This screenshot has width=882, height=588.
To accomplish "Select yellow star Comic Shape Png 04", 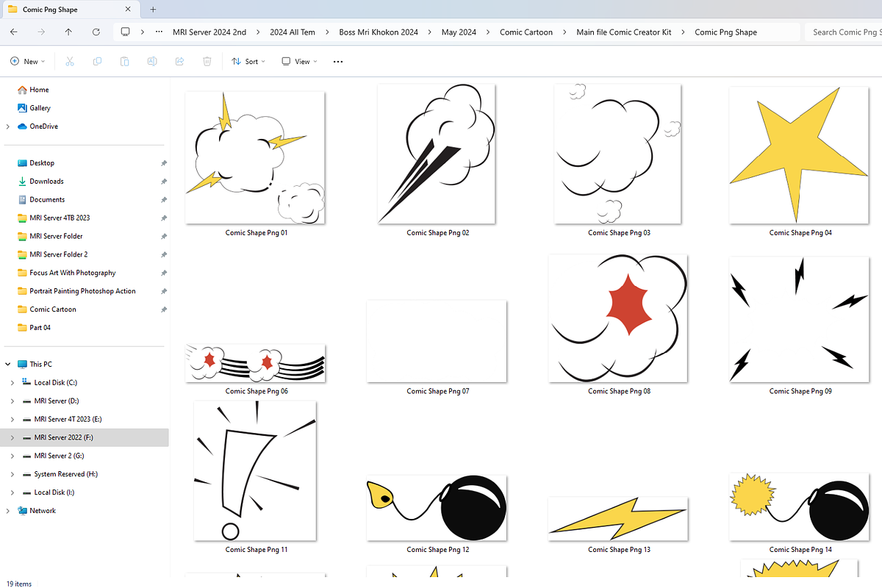I will click(x=800, y=154).
